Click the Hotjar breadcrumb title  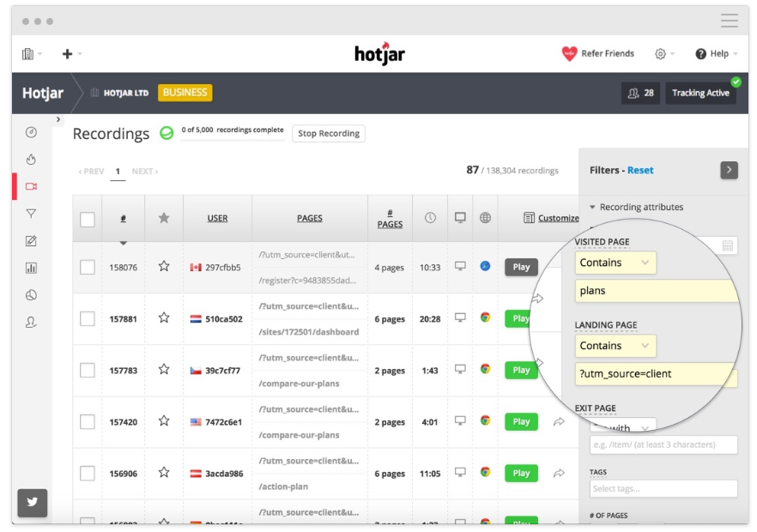[43, 93]
